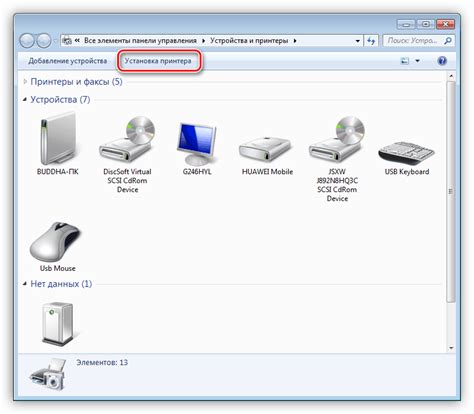This screenshot has height=414, width=474.
Task: Click printer and camera icon in details pane
Action: coord(48,374)
